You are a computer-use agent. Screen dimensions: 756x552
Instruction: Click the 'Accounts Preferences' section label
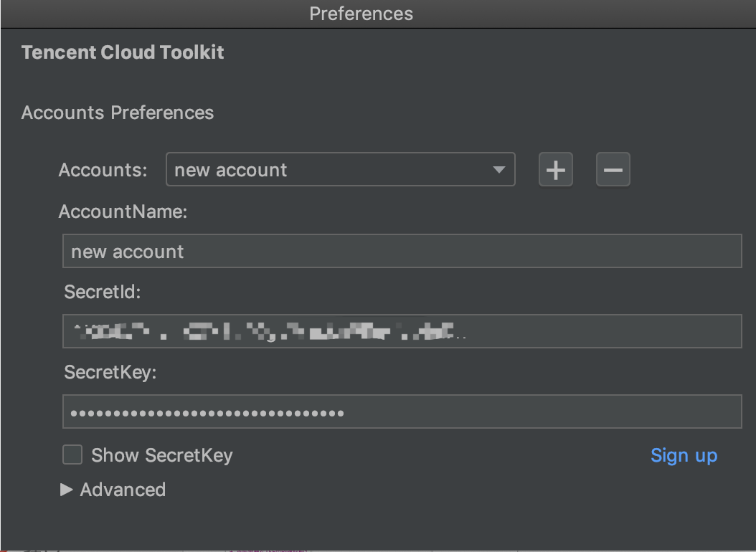(118, 113)
